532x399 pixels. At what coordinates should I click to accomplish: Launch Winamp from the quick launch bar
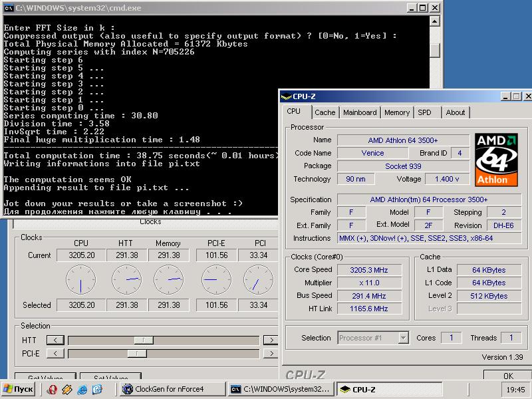coord(67,389)
